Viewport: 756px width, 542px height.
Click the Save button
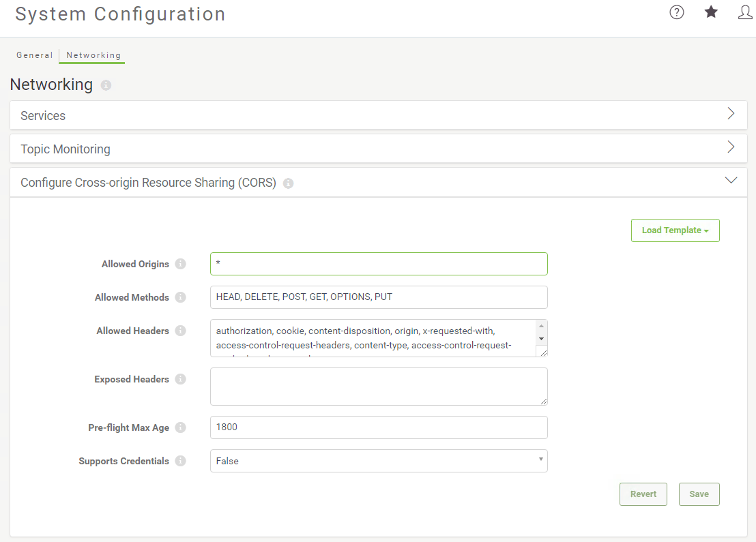pos(699,494)
